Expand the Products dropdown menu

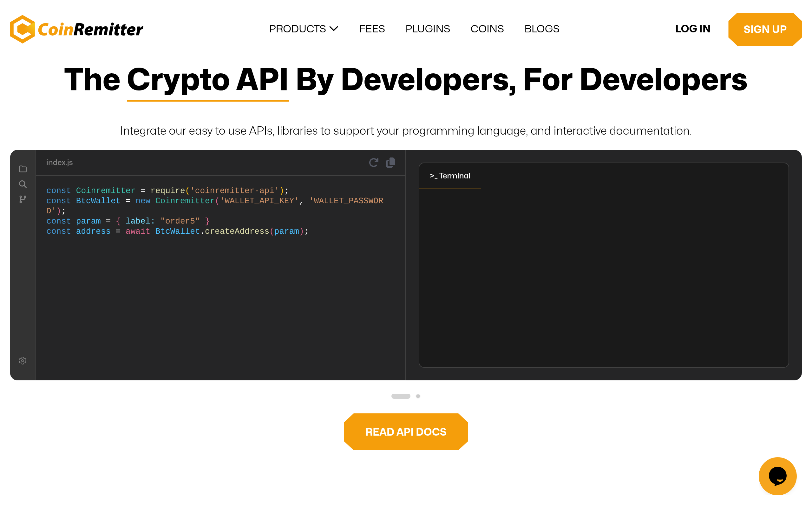coord(303,29)
